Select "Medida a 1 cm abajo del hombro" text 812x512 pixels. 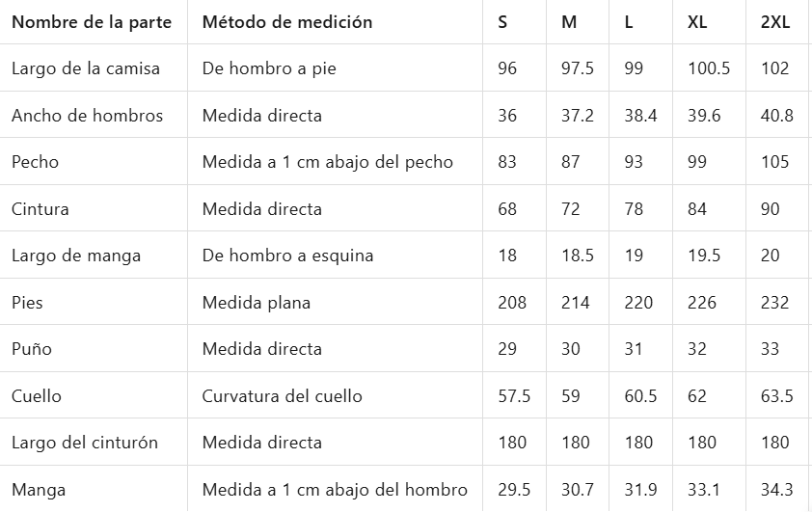[x=335, y=490]
